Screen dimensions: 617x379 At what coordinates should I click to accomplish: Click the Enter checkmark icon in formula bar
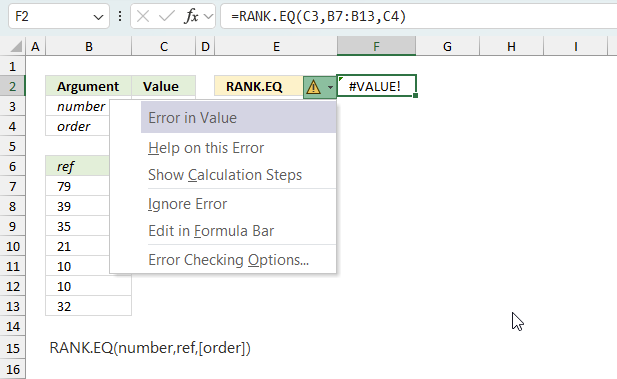(x=167, y=17)
